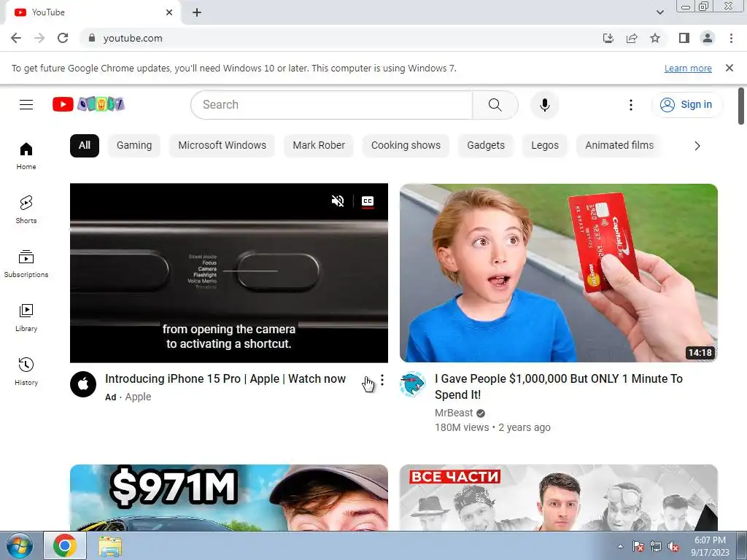The image size is (747, 560).
Task: Open the MrBeast $1,000,000 video thumbnail
Action: click(558, 273)
